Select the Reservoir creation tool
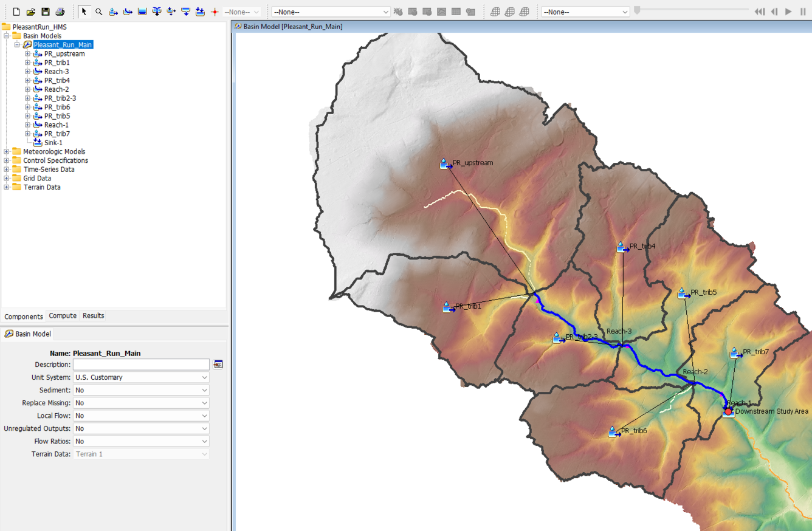This screenshot has height=531, width=812. (x=142, y=11)
